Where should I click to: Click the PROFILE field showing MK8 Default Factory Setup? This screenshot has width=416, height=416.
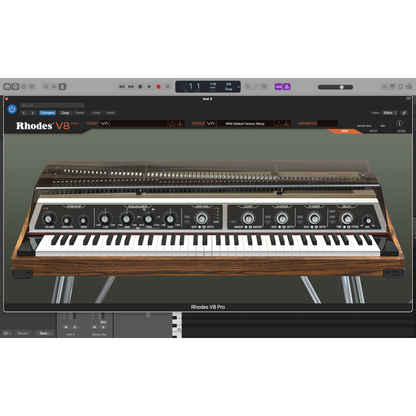tap(245, 123)
